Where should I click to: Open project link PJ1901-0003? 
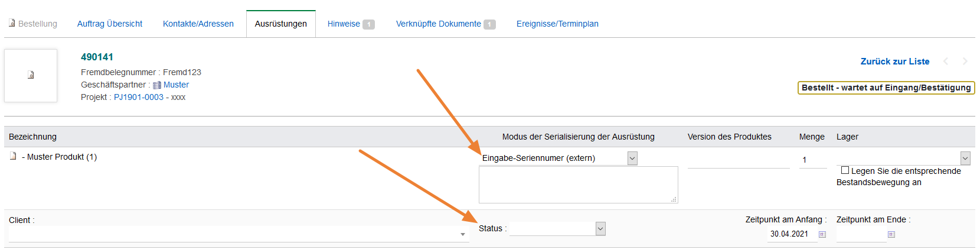(139, 97)
